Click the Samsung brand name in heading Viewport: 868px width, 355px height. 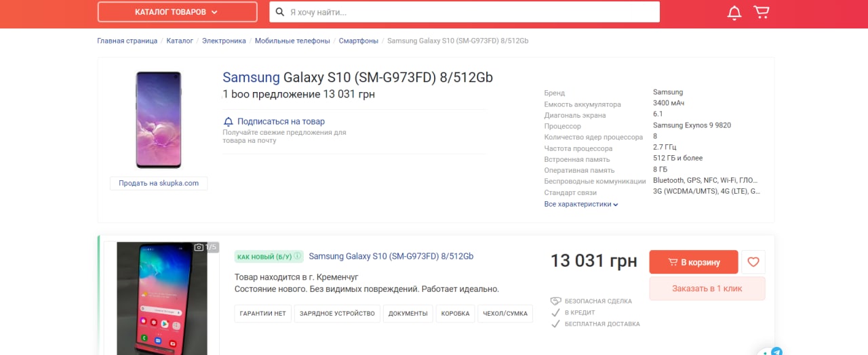(251, 77)
